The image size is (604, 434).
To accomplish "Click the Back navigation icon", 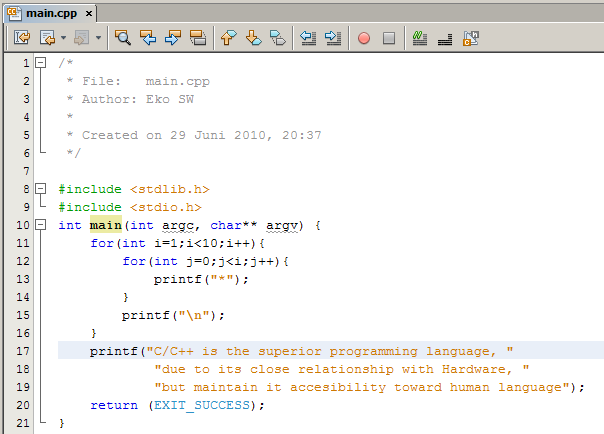I will [x=47, y=38].
